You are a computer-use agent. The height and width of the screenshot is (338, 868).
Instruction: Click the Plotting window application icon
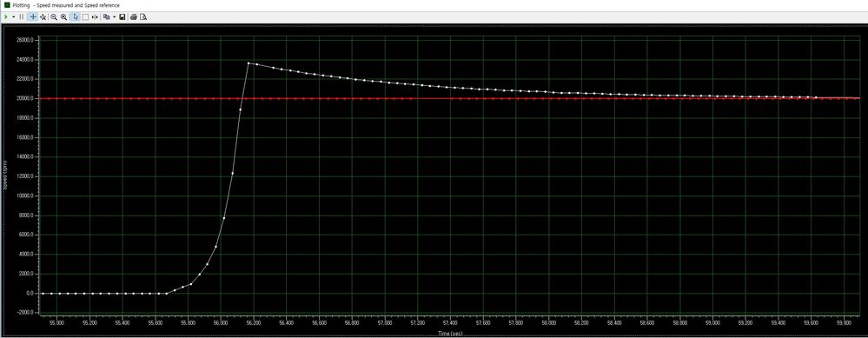[x=7, y=5]
